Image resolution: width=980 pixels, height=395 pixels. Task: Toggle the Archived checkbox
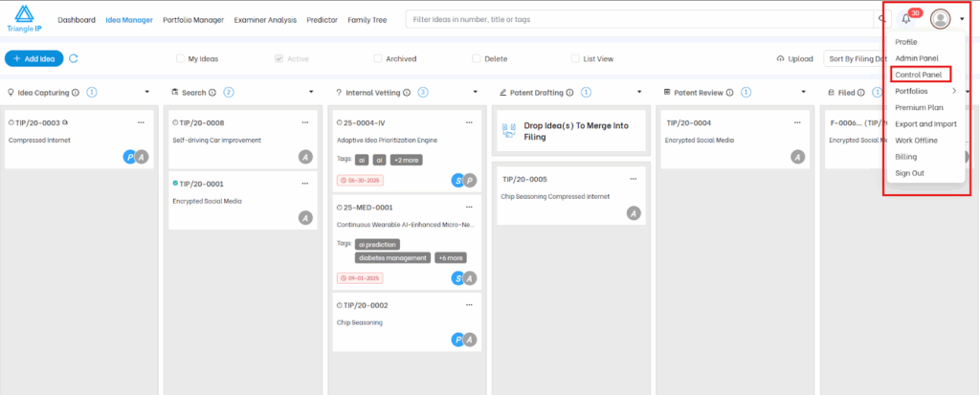378,58
